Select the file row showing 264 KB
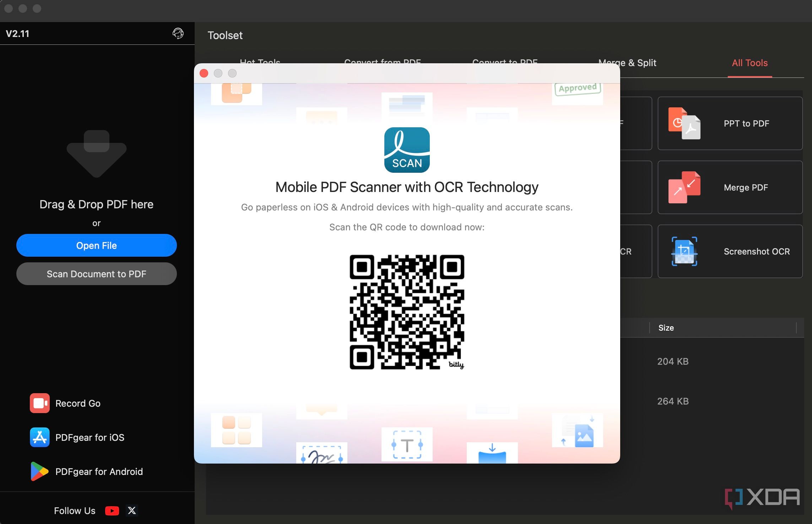Screen dimensions: 812x524 tap(672, 401)
